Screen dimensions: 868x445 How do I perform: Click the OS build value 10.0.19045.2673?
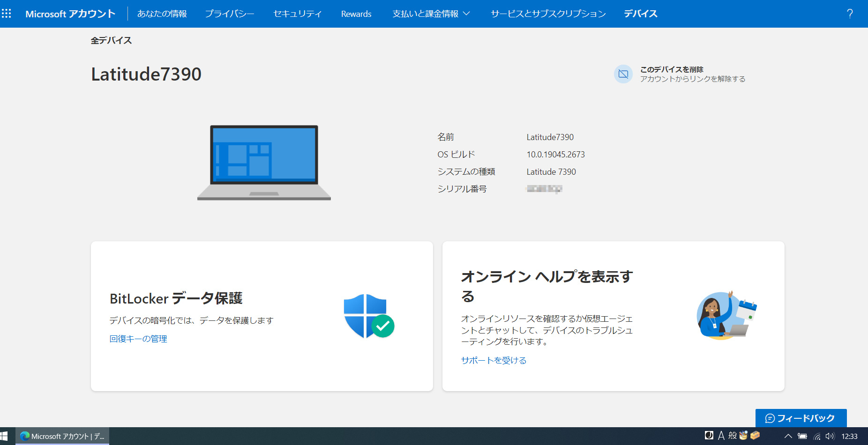[555, 154]
